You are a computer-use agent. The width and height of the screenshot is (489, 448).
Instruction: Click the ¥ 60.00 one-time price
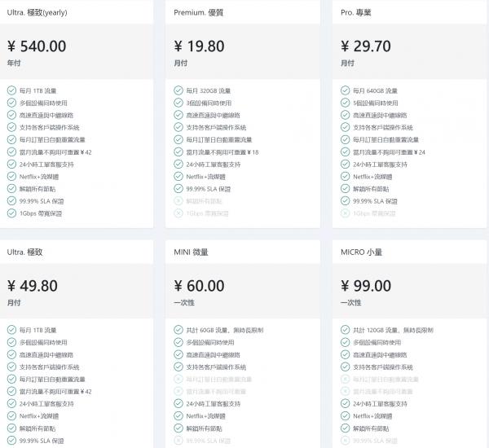click(x=200, y=285)
